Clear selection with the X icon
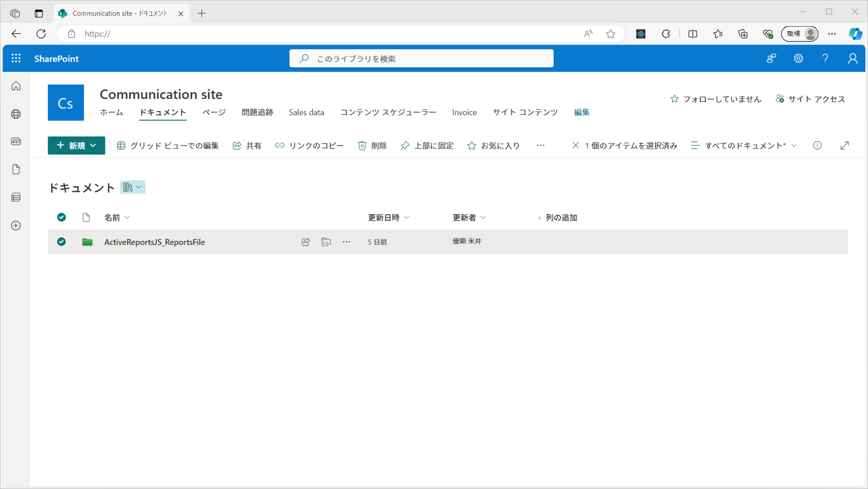The width and height of the screenshot is (868, 489). pos(576,145)
